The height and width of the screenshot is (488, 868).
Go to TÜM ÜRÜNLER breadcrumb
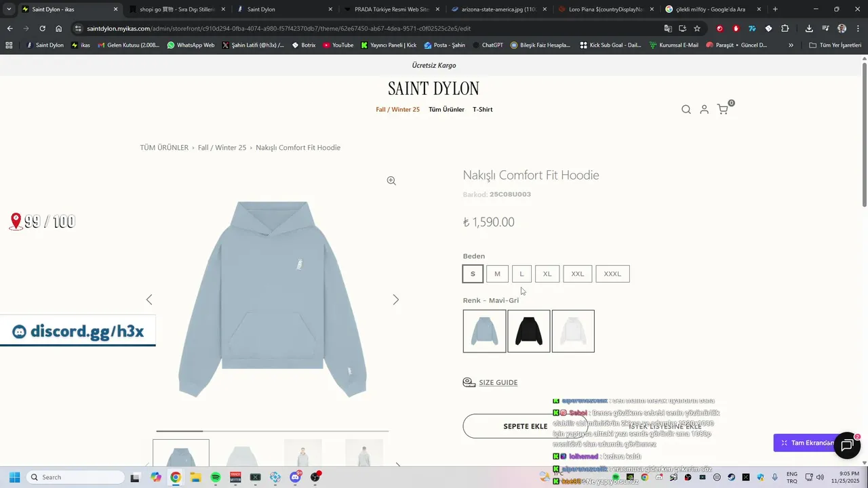coord(164,148)
